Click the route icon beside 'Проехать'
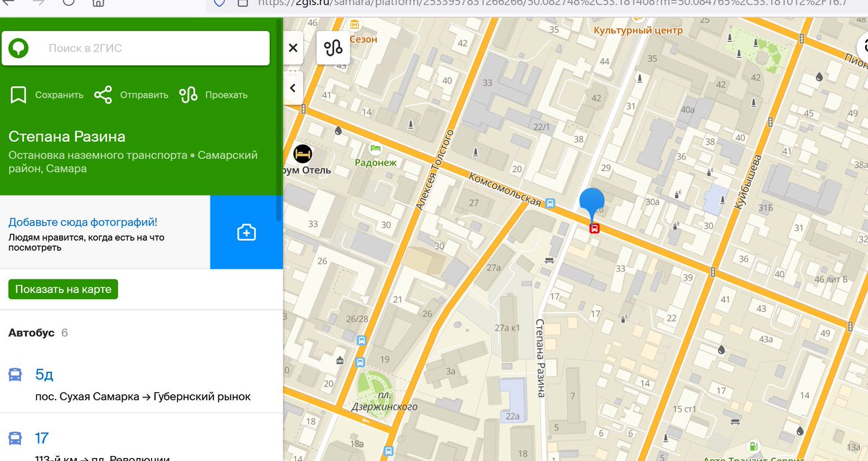868x461 pixels. pyautogui.click(x=189, y=95)
